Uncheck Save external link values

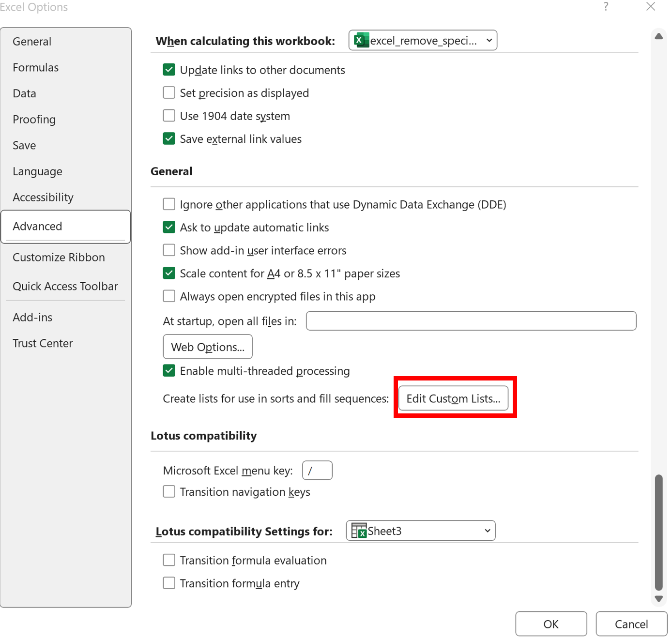click(x=168, y=138)
